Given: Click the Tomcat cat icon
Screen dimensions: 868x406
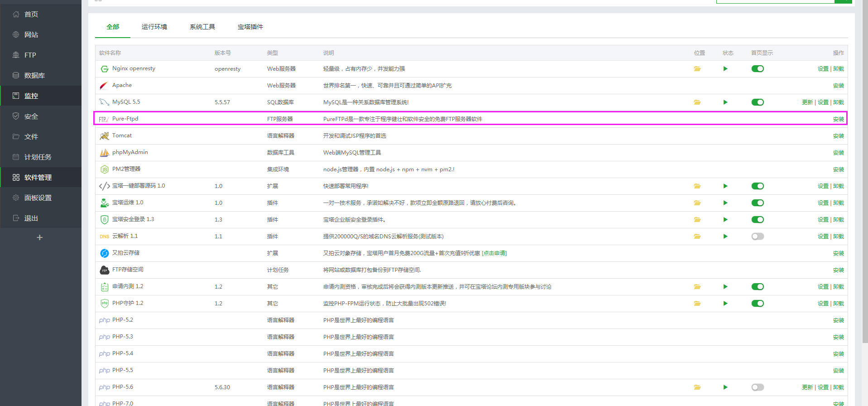Looking at the screenshot, I should pyautogui.click(x=104, y=136).
